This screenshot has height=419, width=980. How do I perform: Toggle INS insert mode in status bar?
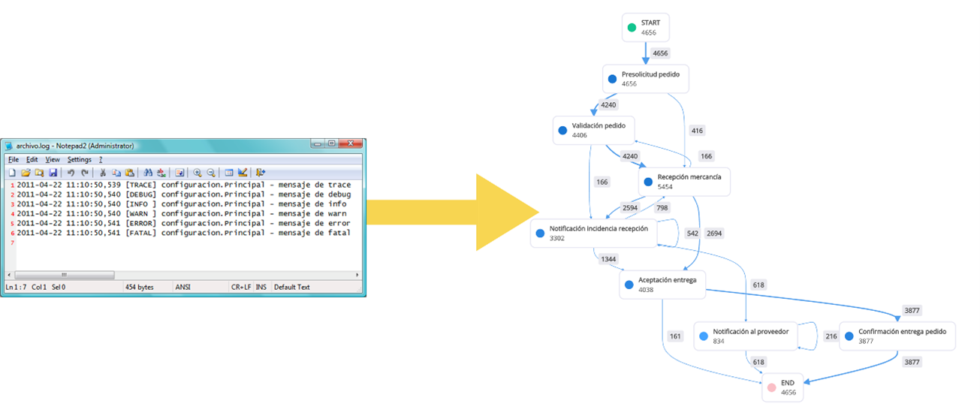pyautogui.click(x=261, y=287)
